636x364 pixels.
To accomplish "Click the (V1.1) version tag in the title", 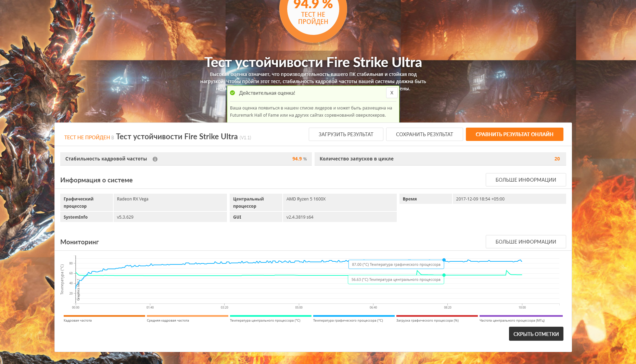I will coord(245,138).
